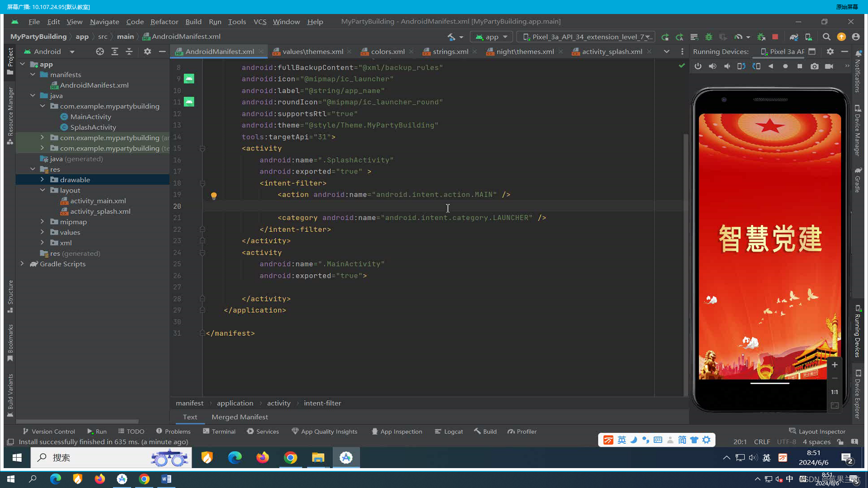Screen dimensions: 868x488
Task: Open the Device Manager toolbar icon
Action: [x=808, y=37]
